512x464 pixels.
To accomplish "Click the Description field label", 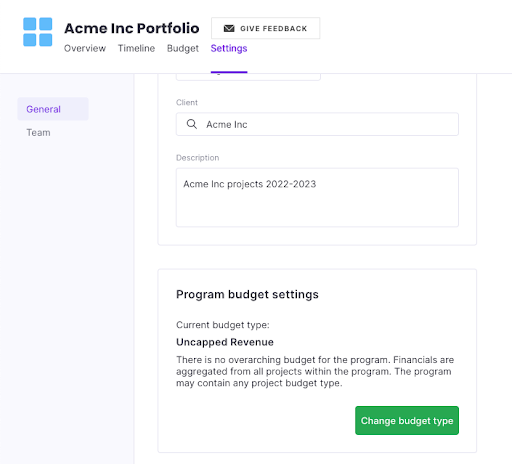I will (197, 158).
